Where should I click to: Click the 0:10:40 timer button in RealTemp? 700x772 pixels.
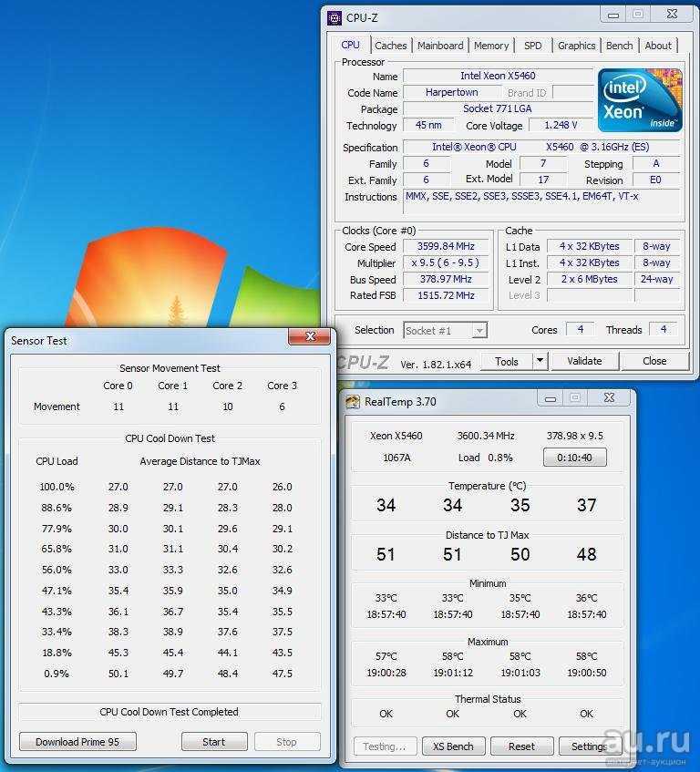574,458
